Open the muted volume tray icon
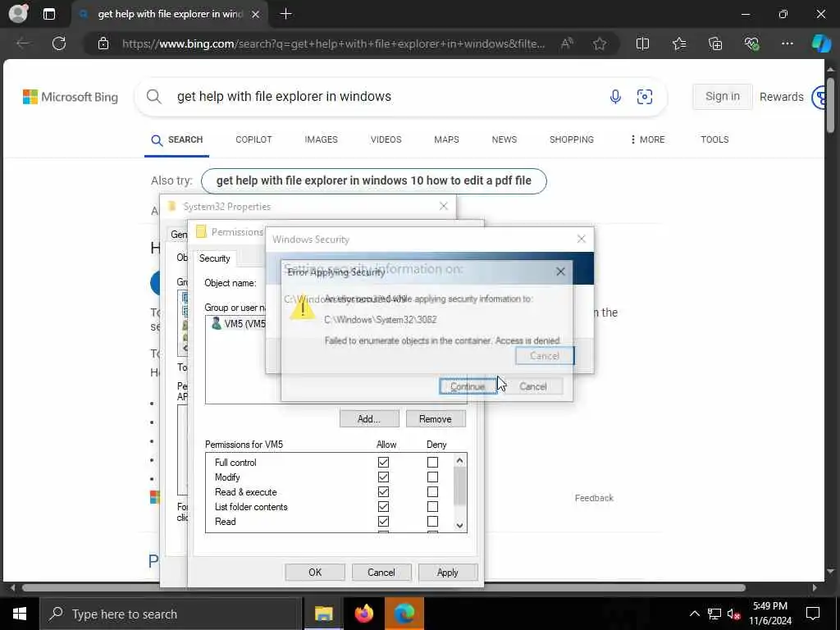 click(733, 614)
